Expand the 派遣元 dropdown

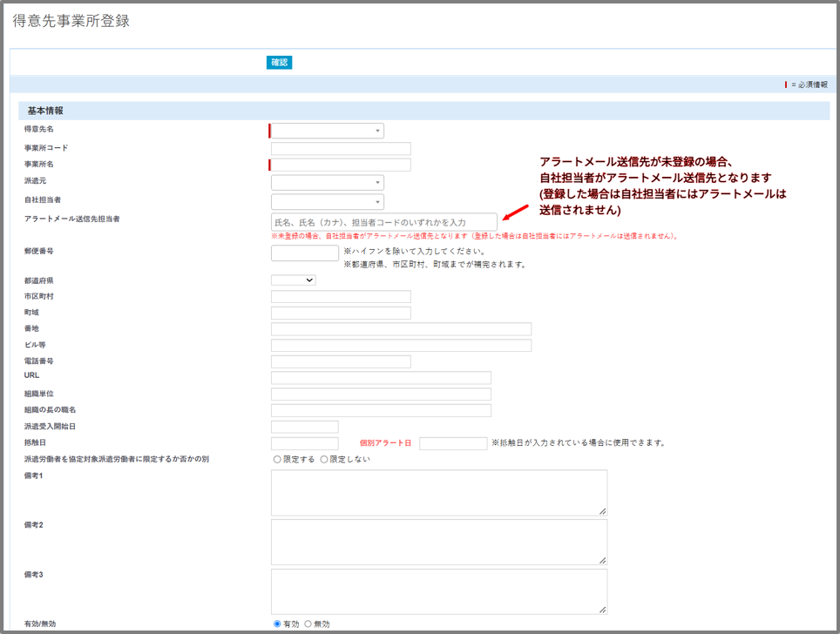(328, 183)
